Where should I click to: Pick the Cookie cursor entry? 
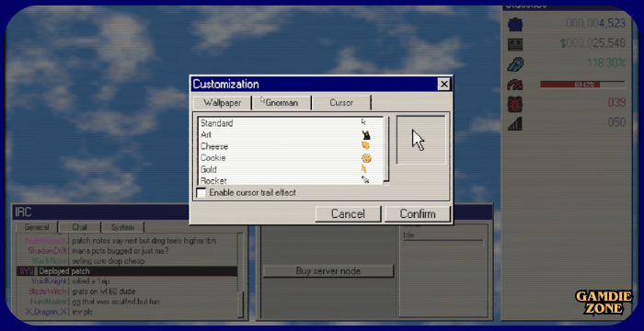point(291,158)
